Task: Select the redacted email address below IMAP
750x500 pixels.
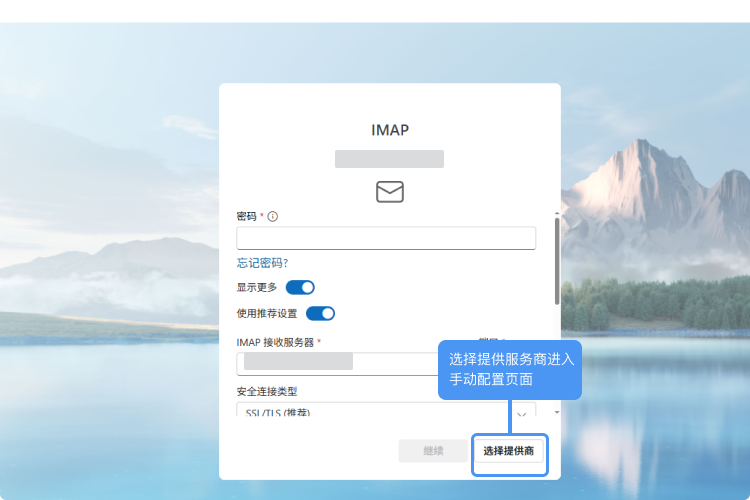Action: (389, 159)
